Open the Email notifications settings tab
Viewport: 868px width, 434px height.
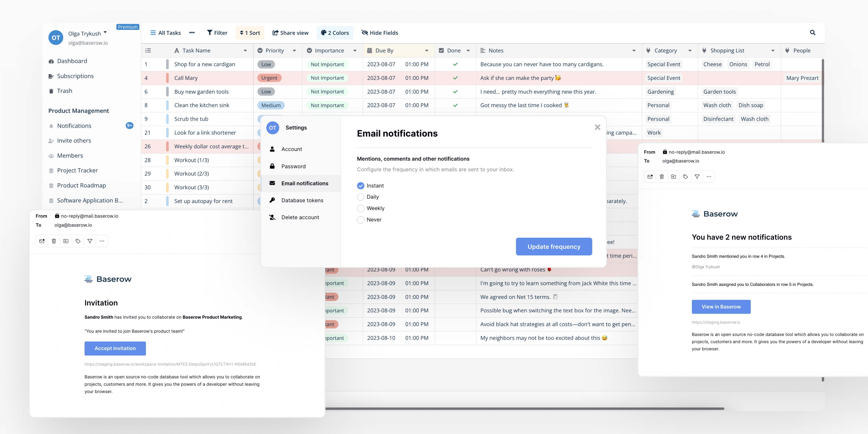pyautogui.click(x=300, y=183)
